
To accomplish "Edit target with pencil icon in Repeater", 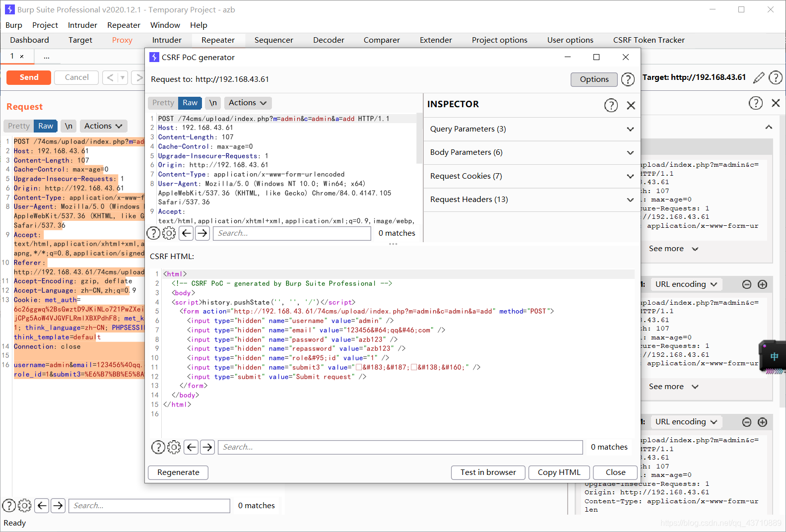I will 759,77.
